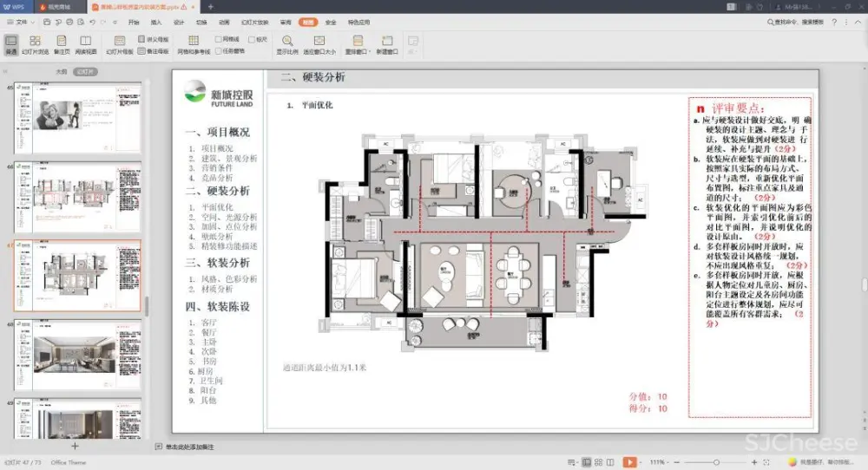Switch to 阅读视图 reading view

(86, 44)
